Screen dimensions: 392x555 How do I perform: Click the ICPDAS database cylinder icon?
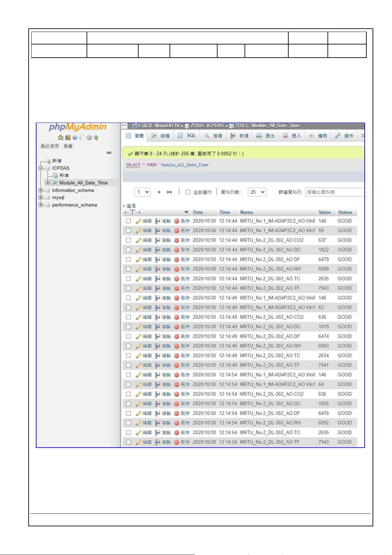click(48, 168)
